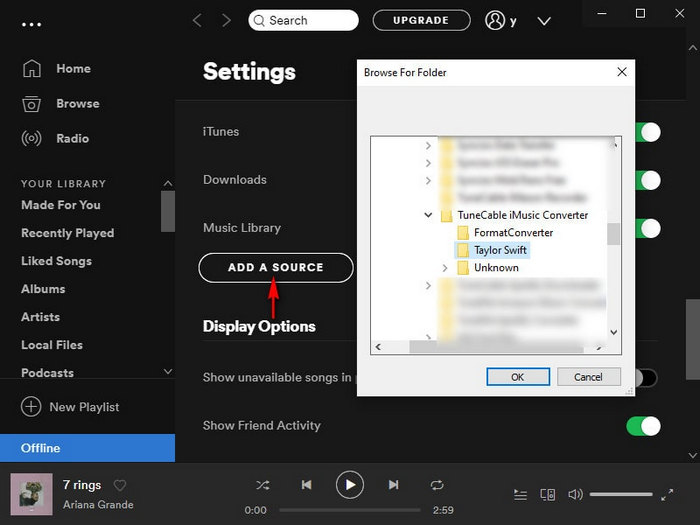
Task: Open Home from the sidebar
Action: (x=73, y=69)
